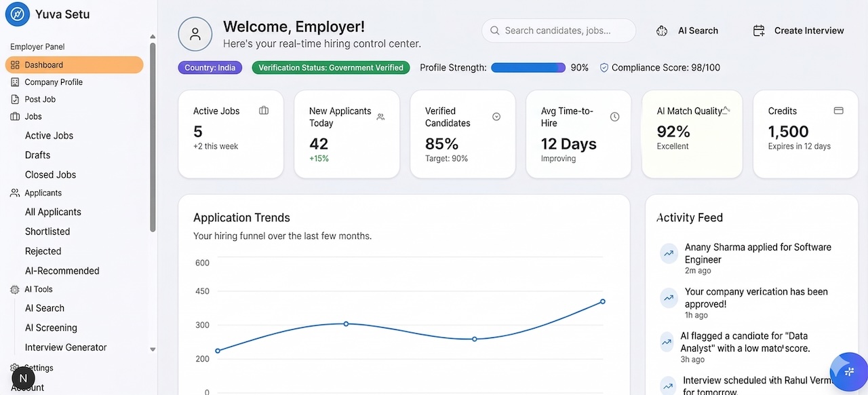The image size is (868, 395).
Task: Click the trend icon beside Anany Sharma activity
Action: pos(669,254)
